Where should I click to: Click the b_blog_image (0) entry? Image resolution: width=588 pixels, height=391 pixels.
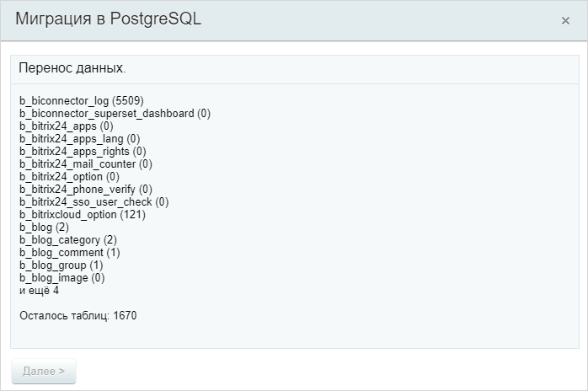[x=61, y=278]
